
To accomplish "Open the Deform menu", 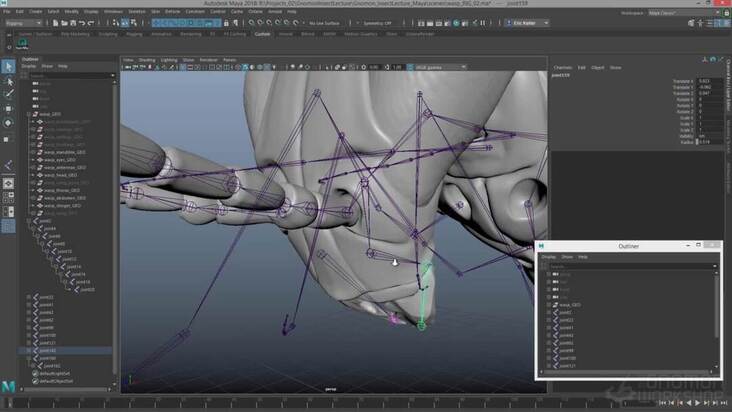I will pyautogui.click(x=172, y=11).
